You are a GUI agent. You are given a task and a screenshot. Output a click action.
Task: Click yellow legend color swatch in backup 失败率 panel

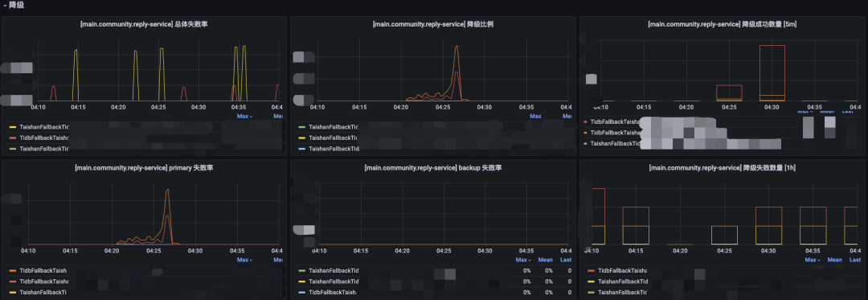(301, 282)
